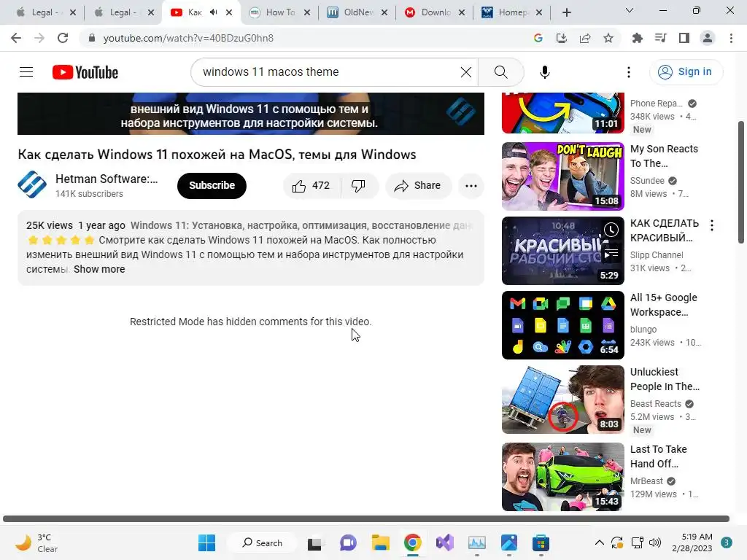Go to the YouTube home logo
This screenshot has height=560, width=747.
point(85,72)
